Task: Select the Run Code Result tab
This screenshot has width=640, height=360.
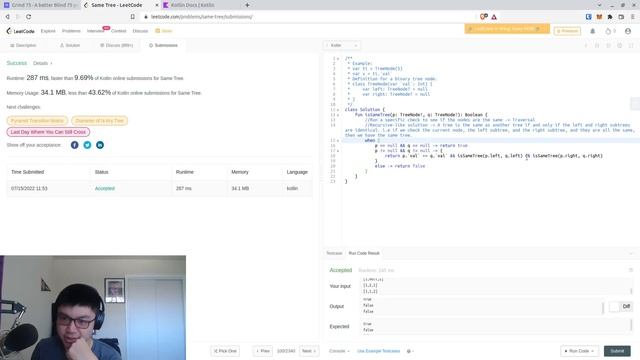Action: (x=364, y=253)
